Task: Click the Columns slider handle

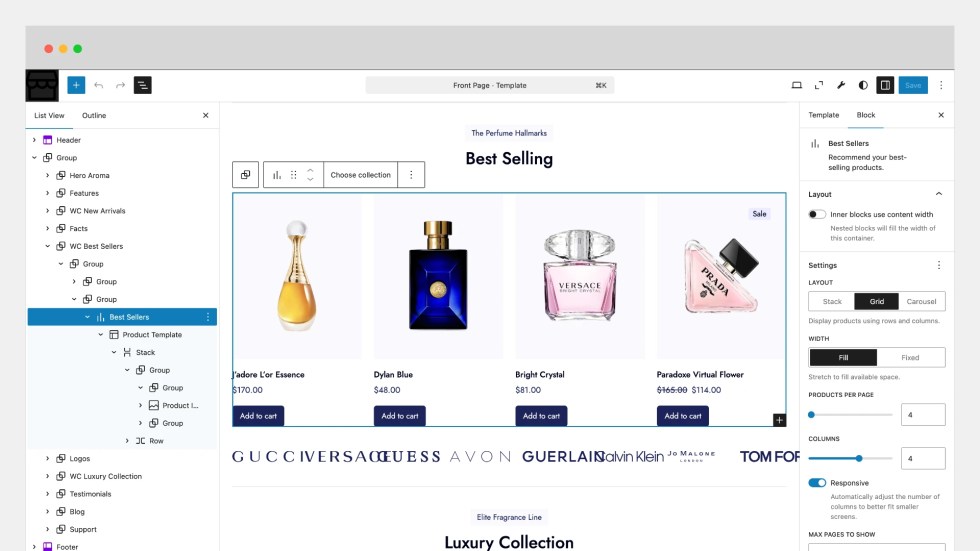Action: click(859, 459)
